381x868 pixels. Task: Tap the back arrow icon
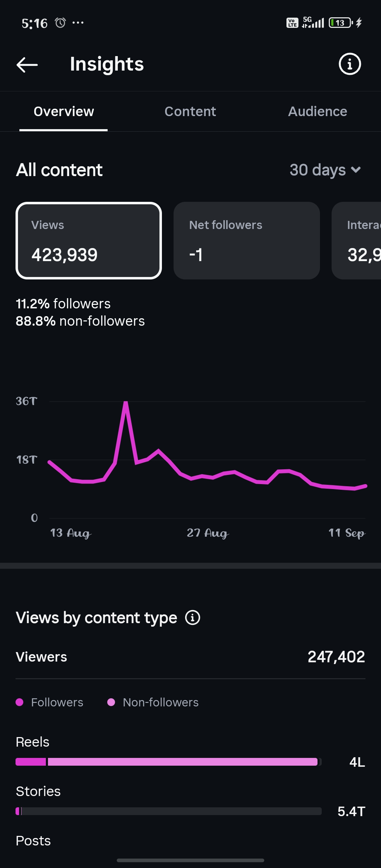(27, 65)
